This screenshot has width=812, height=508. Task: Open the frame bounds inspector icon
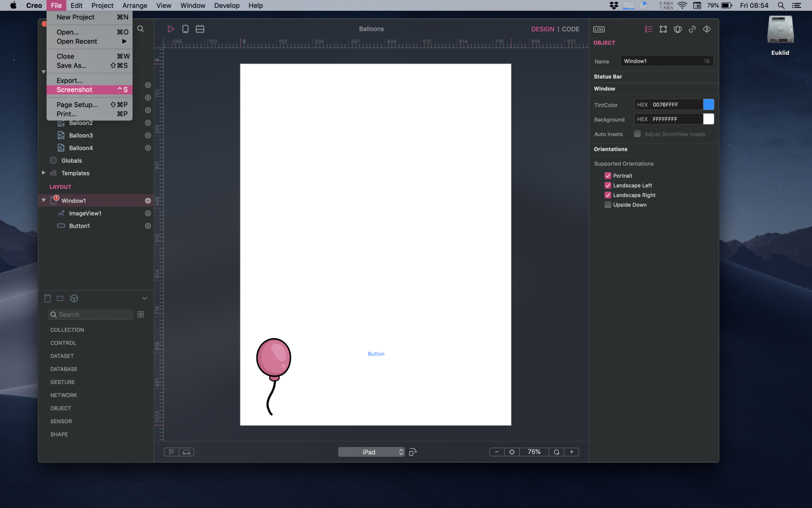[663, 29]
